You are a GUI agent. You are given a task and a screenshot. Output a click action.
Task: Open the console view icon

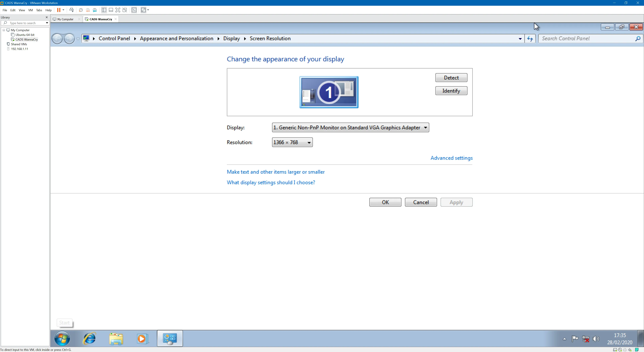(x=134, y=10)
